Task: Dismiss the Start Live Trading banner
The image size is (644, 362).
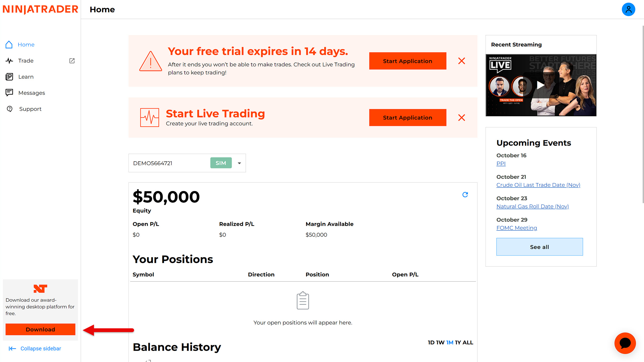Action: pyautogui.click(x=461, y=118)
